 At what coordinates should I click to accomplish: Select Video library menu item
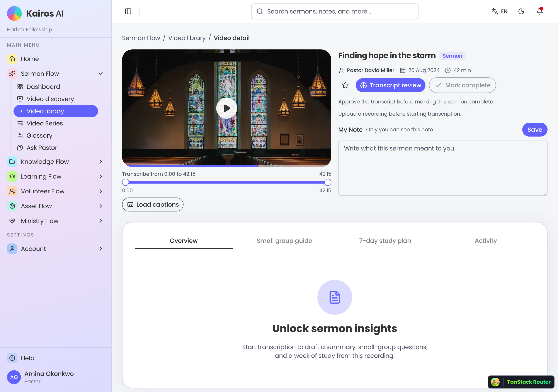coord(56,111)
